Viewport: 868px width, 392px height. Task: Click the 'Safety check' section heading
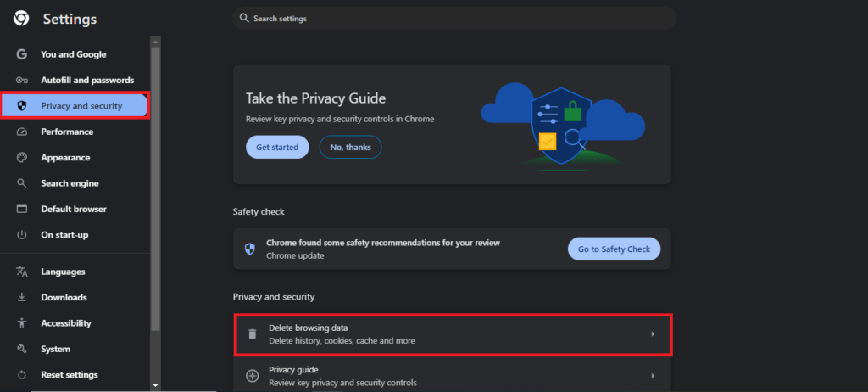(x=259, y=212)
